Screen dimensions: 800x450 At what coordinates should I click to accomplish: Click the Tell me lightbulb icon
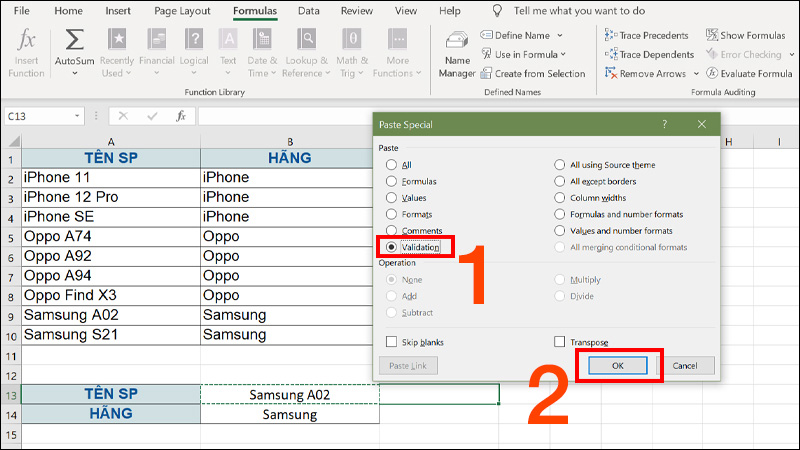497,11
